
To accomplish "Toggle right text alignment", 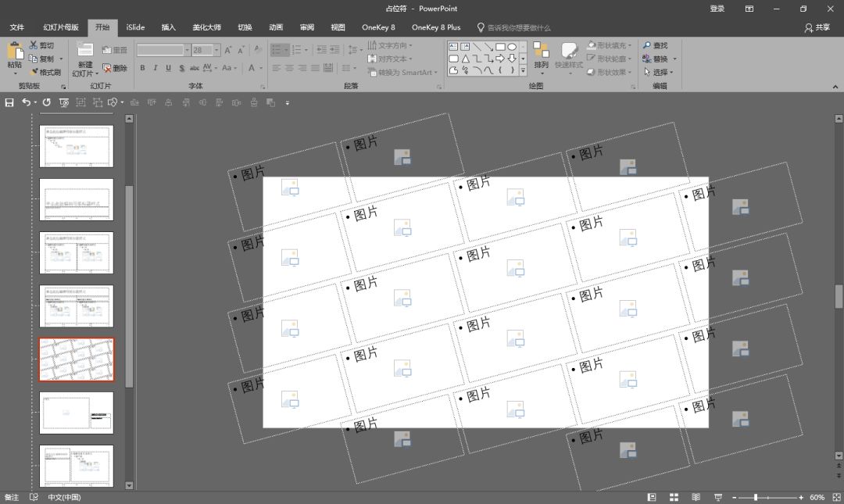I will (302, 68).
